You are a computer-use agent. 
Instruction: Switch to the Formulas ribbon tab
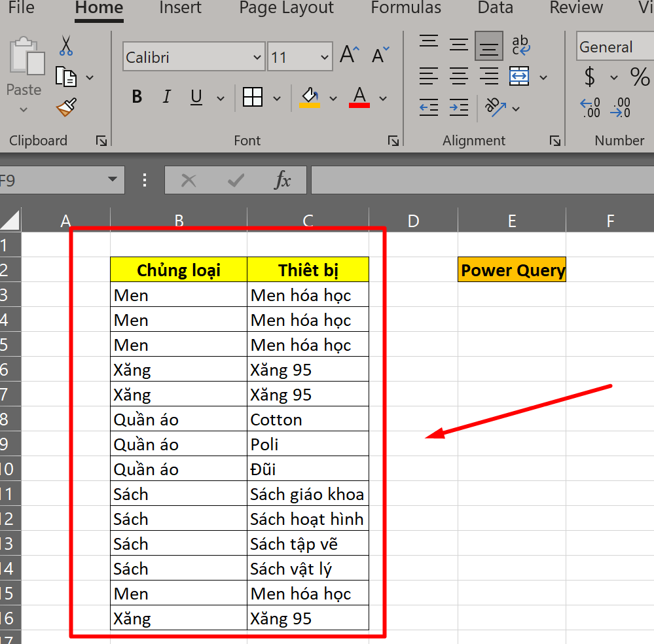click(406, 9)
